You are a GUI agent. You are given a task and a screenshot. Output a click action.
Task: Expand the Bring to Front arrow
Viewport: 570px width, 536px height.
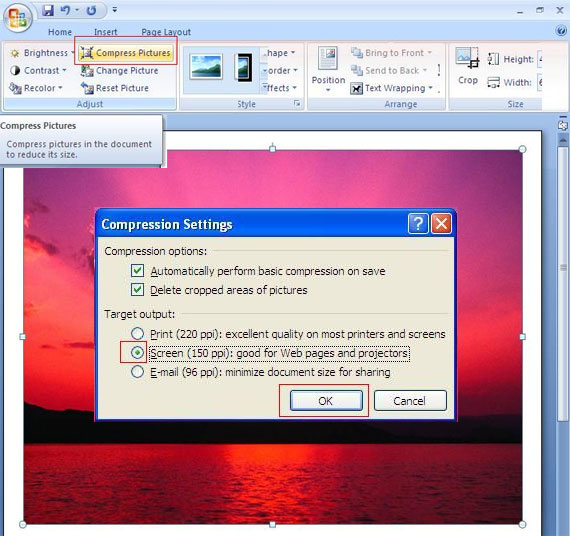(x=429, y=53)
